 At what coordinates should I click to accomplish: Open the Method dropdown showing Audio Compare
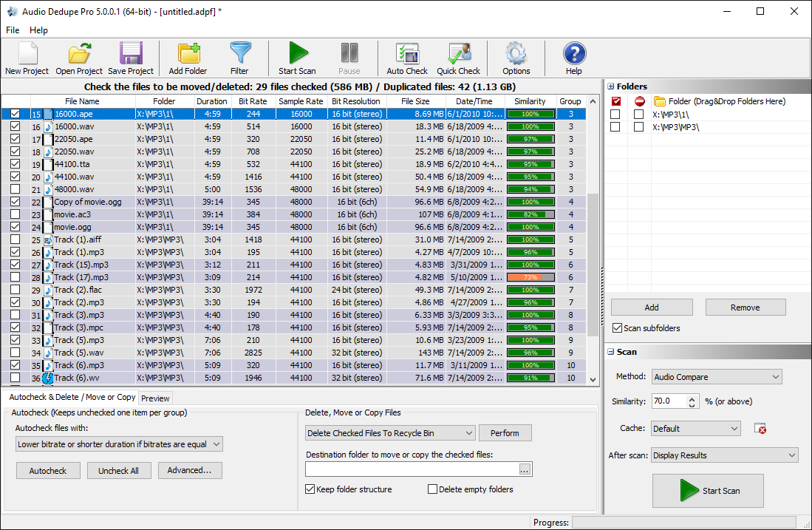click(716, 376)
